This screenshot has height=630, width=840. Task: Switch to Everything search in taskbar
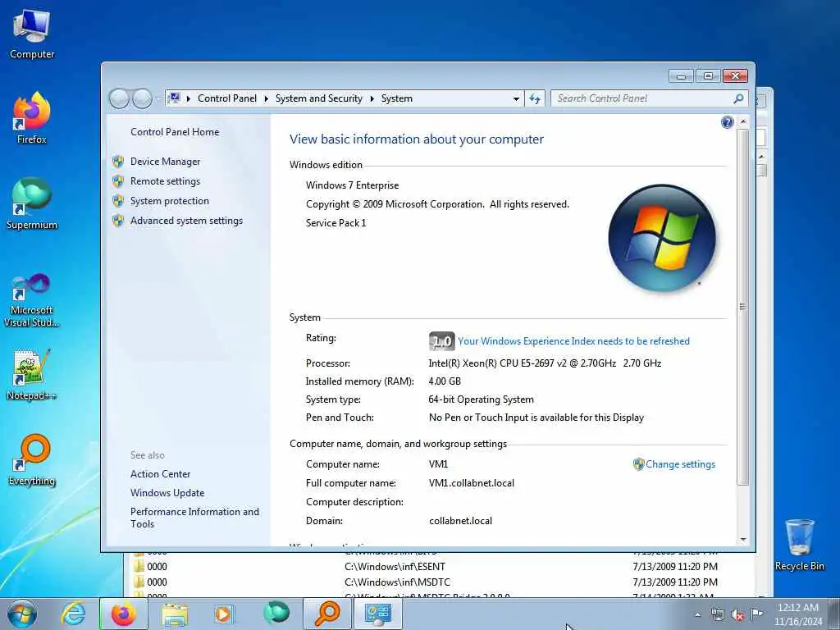pos(326,614)
